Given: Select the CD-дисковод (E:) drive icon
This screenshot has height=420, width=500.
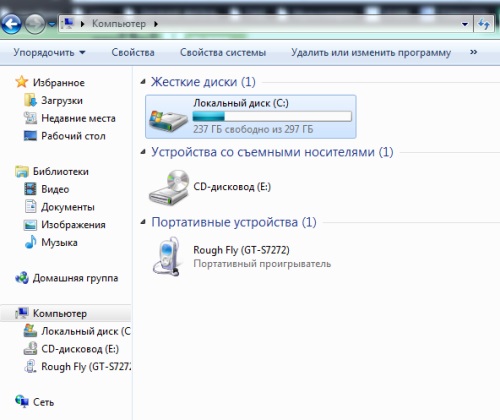Looking at the screenshot, I should 169,187.
